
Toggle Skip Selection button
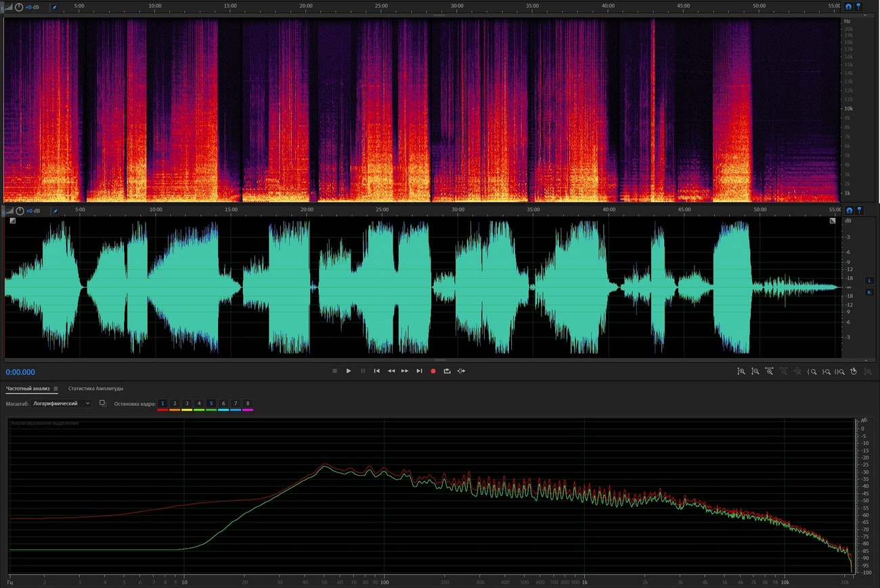click(461, 371)
